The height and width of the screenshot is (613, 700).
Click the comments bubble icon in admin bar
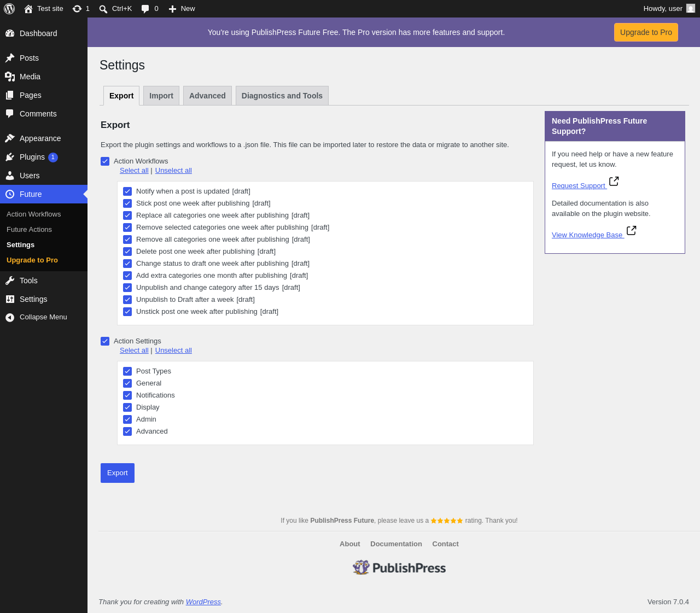(x=145, y=9)
